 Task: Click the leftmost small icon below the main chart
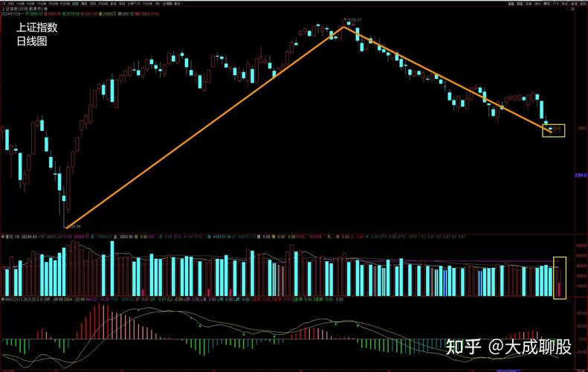(3, 236)
